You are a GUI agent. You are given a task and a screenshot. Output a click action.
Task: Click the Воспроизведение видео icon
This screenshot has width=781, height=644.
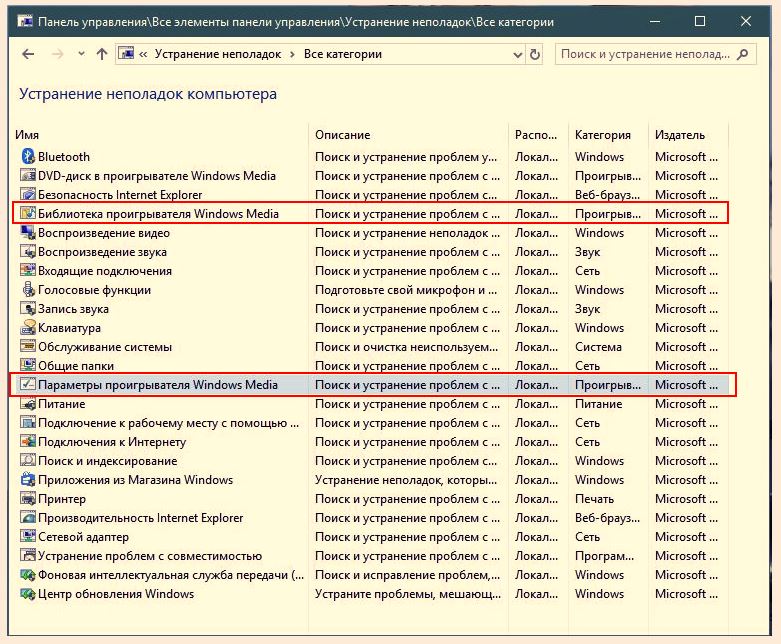click(28, 232)
